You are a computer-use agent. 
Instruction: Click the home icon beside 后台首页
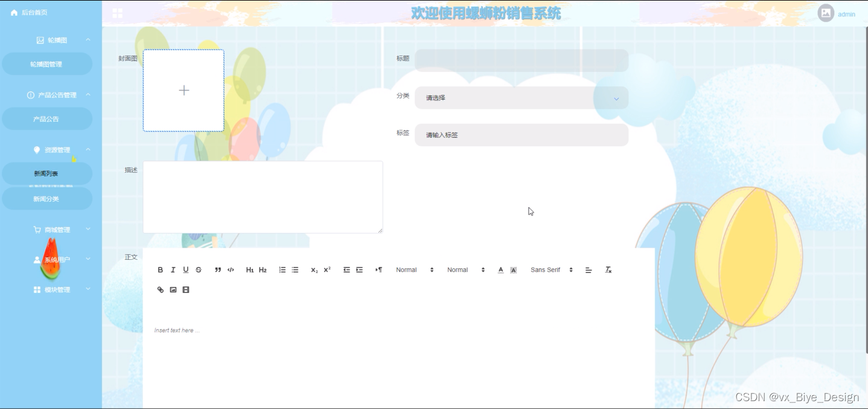(14, 13)
